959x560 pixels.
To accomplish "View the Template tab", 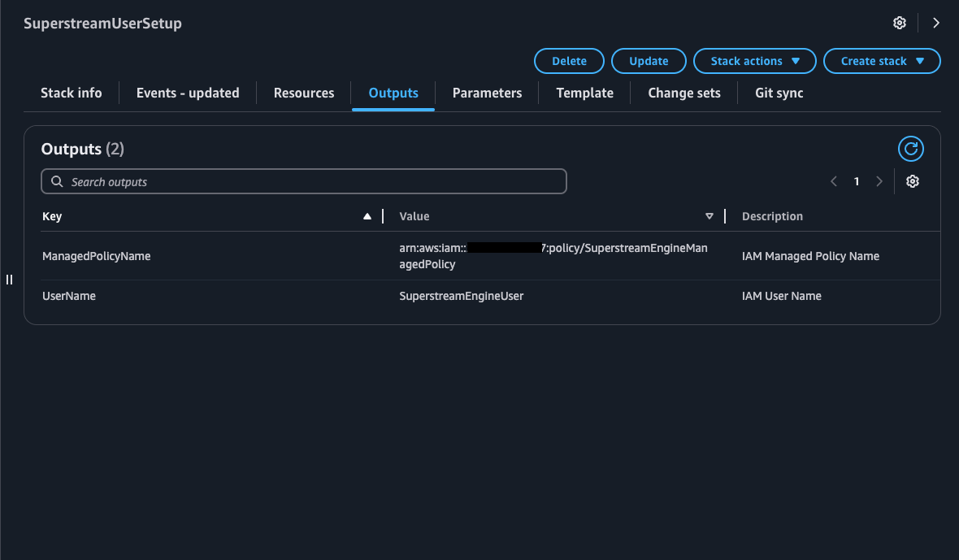I will 584,93.
